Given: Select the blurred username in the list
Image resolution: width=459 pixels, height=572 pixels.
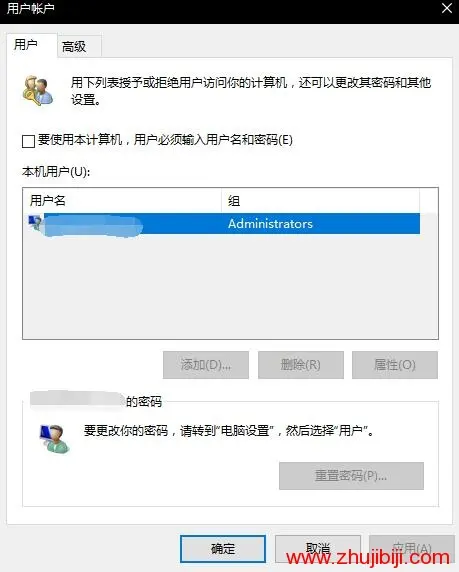Looking at the screenshot, I should tap(93, 226).
